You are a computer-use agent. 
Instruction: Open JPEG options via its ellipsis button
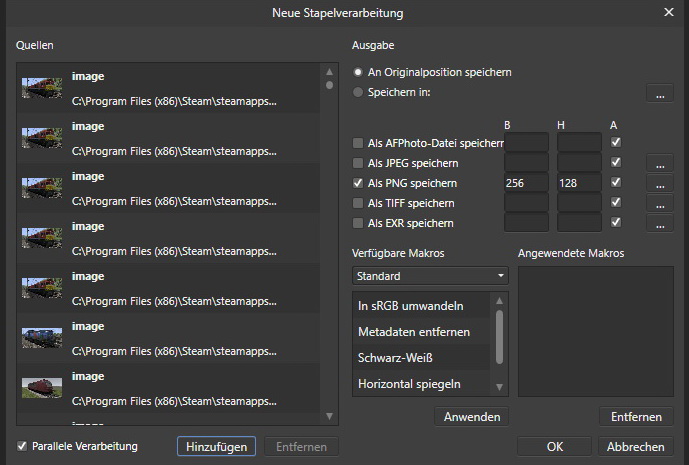[x=659, y=163]
